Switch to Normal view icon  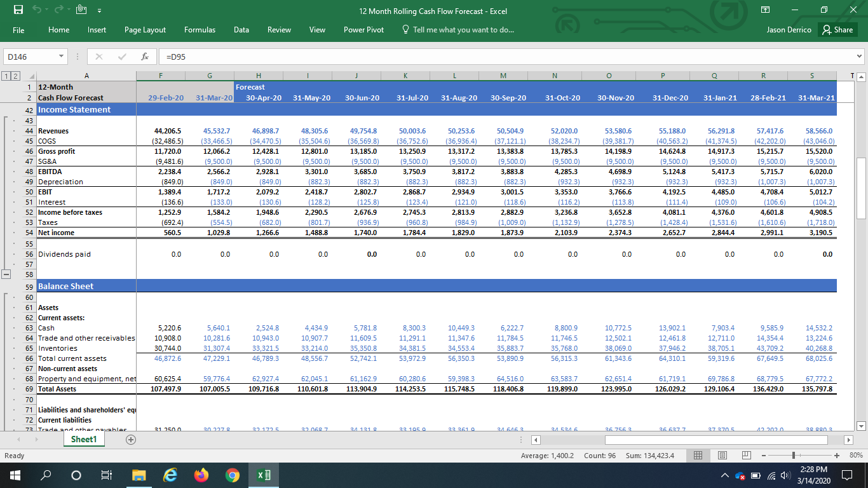698,456
